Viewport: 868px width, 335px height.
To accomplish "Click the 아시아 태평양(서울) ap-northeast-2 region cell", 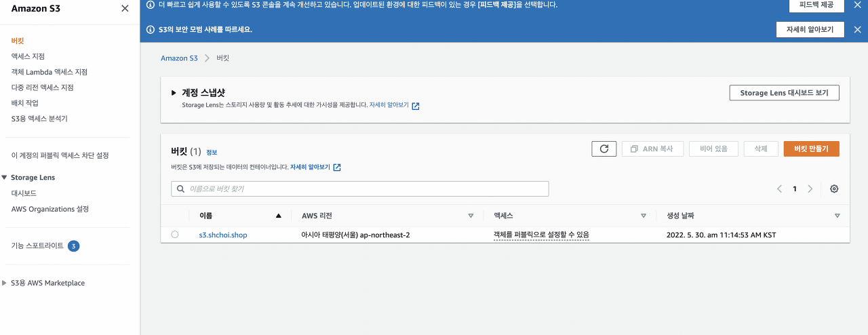I will tap(355, 235).
